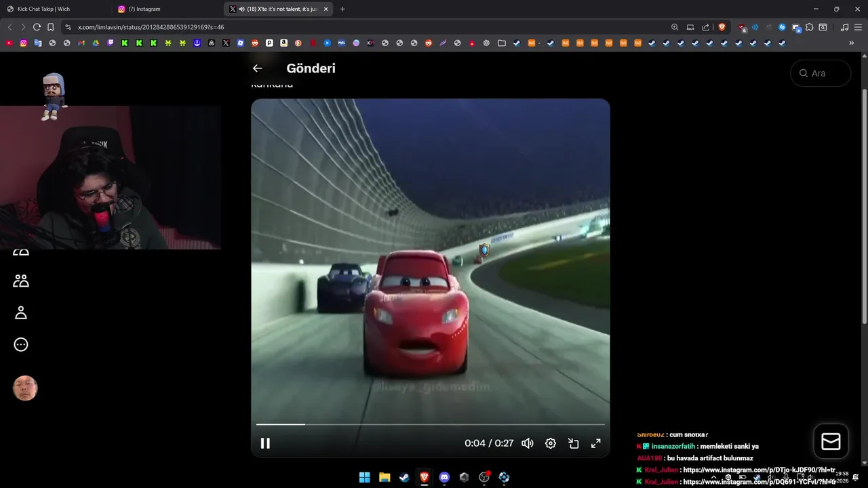The width and height of the screenshot is (868, 488).
Task: Open a new browser tab
Action: [x=342, y=9]
